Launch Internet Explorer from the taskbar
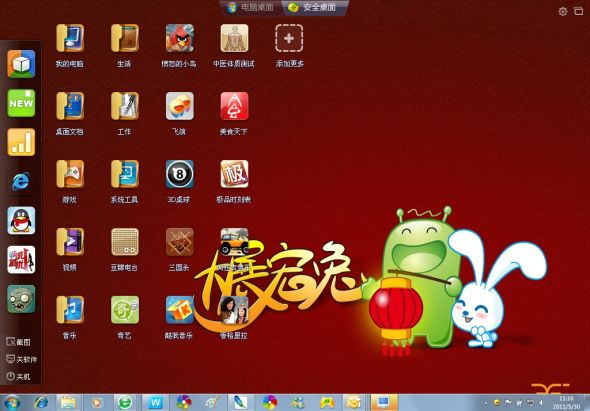 [x=41, y=403]
